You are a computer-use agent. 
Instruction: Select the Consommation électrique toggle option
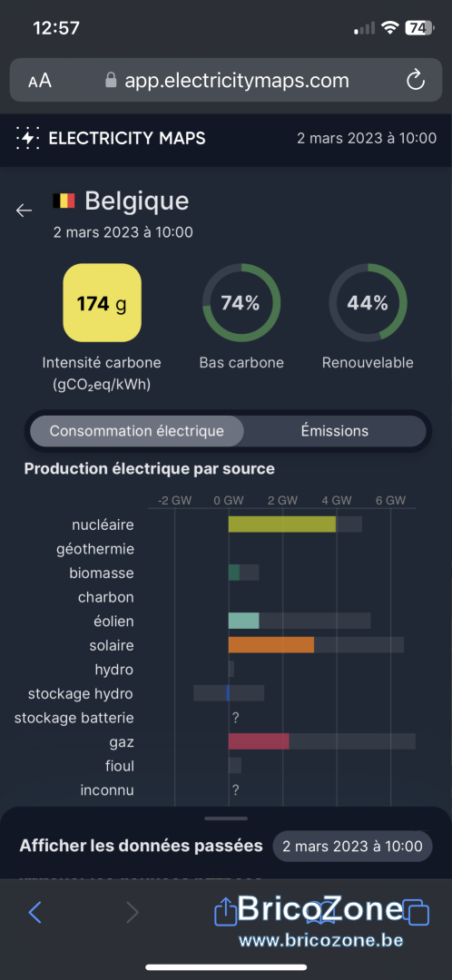click(x=136, y=431)
